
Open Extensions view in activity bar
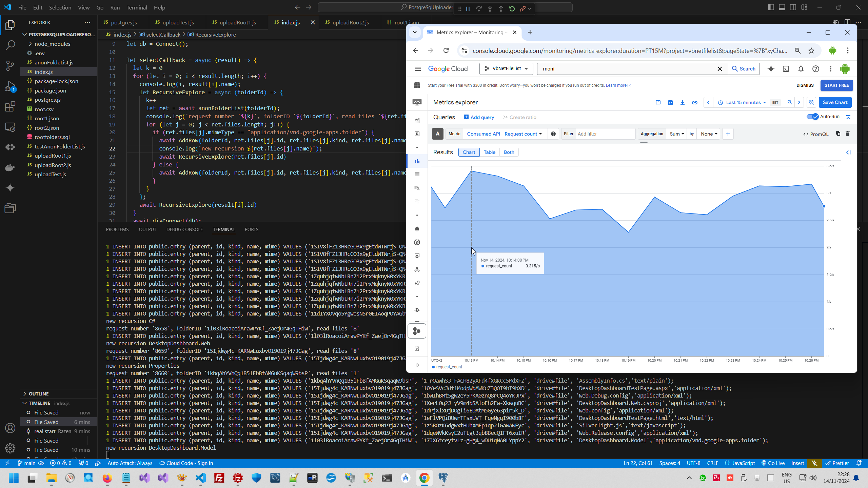(x=10, y=107)
